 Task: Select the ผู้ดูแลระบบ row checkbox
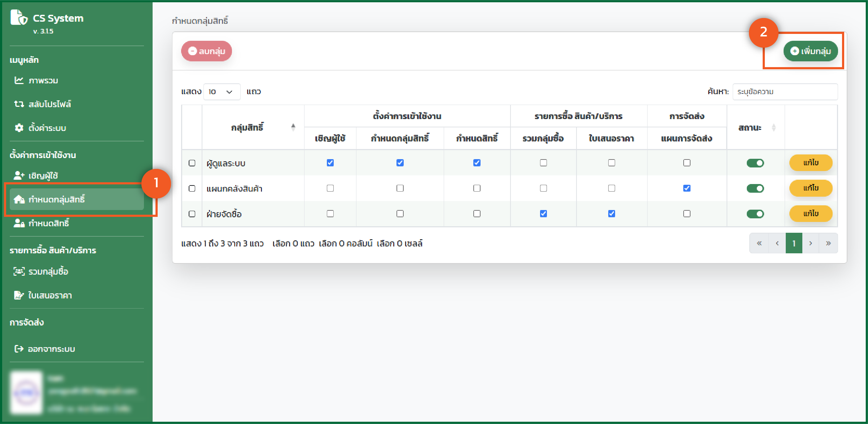(192, 163)
